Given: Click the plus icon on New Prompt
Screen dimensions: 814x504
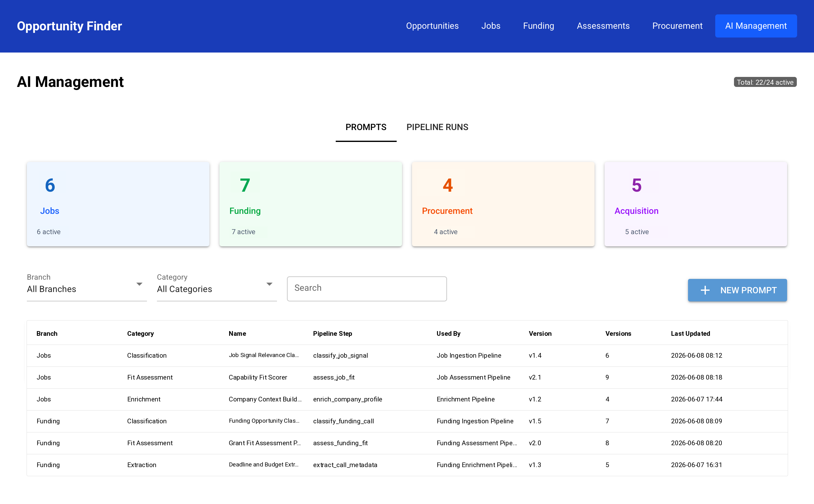Looking at the screenshot, I should point(705,290).
